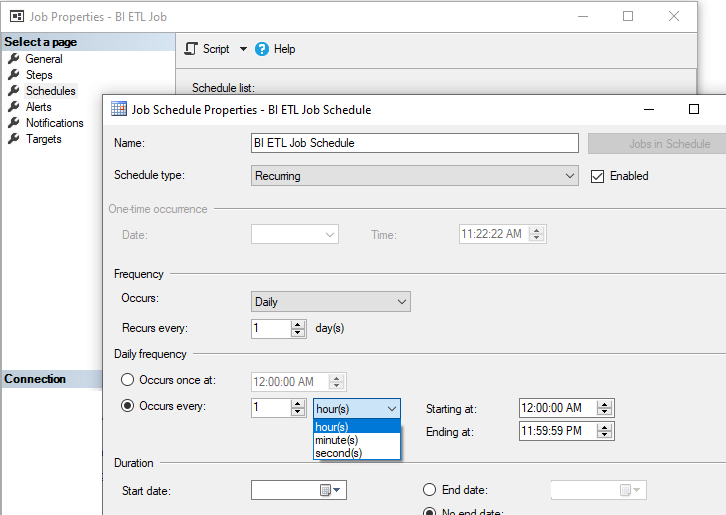Screen dimensions: 726x515
Task: Click the wrench icon next to Notifications
Action: click(x=14, y=123)
